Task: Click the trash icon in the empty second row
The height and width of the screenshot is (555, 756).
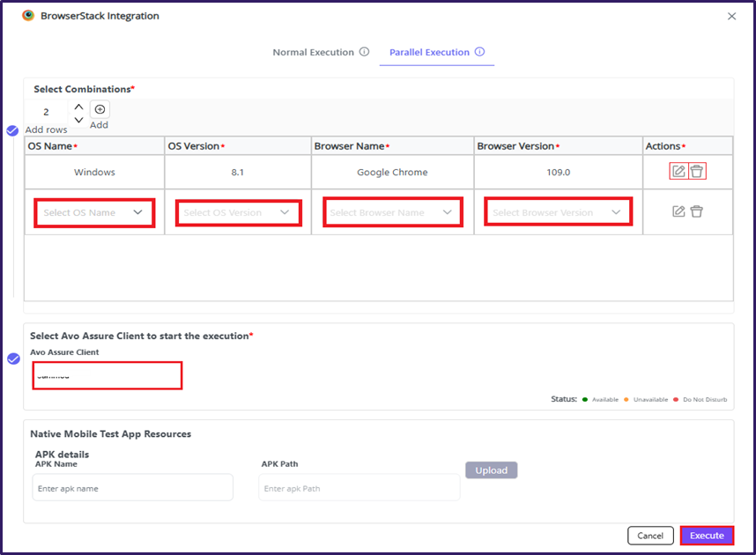Action: pos(697,211)
